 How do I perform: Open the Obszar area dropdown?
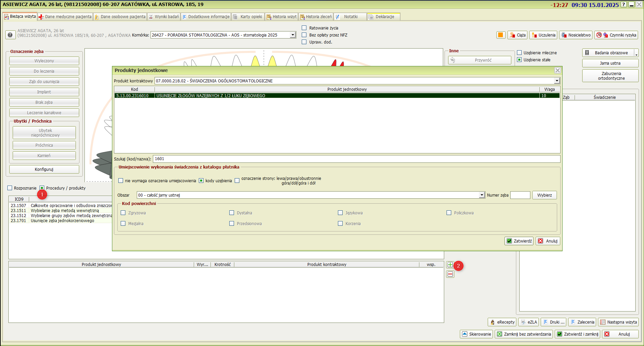click(482, 195)
